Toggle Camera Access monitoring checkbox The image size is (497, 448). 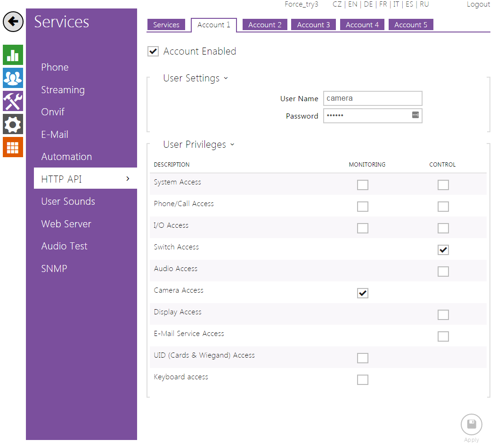pyautogui.click(x=362, y=293)
